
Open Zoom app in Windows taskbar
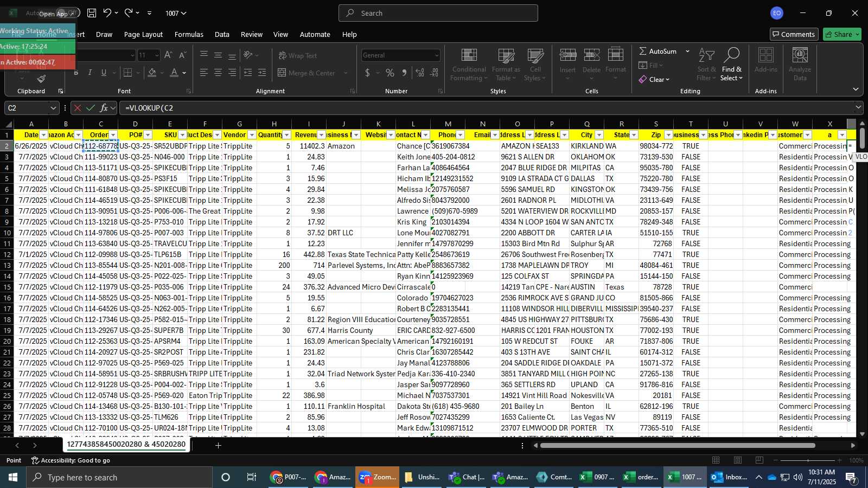[x=378, y=477]
